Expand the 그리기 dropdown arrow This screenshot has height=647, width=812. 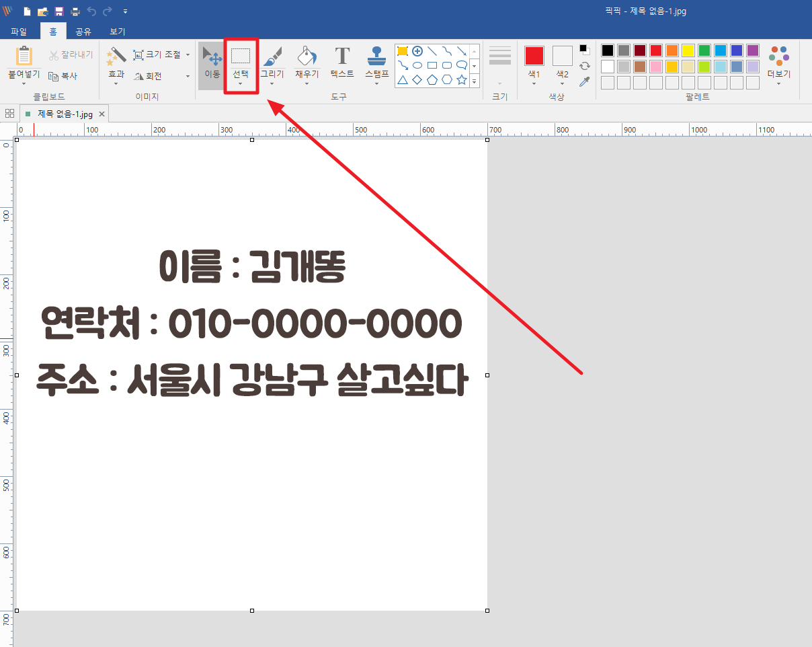(272, 84)
